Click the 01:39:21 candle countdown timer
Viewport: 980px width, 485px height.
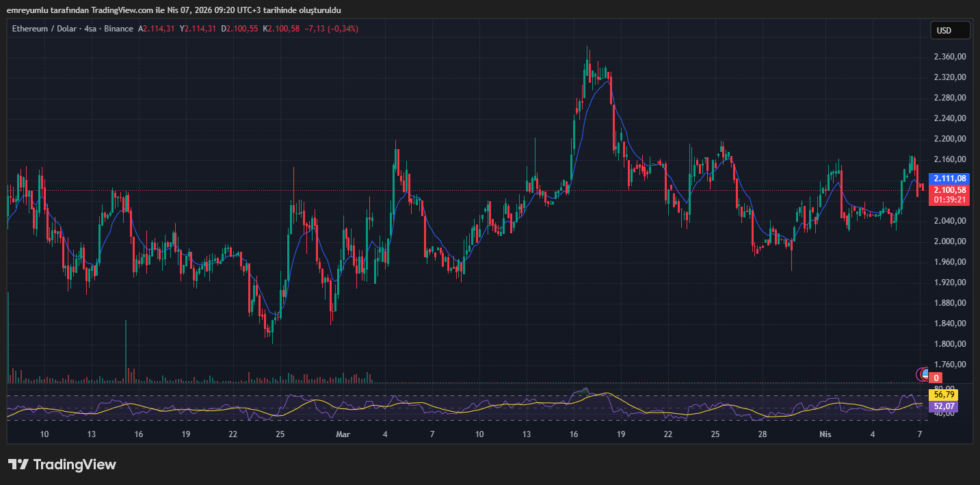coord(950,200)
